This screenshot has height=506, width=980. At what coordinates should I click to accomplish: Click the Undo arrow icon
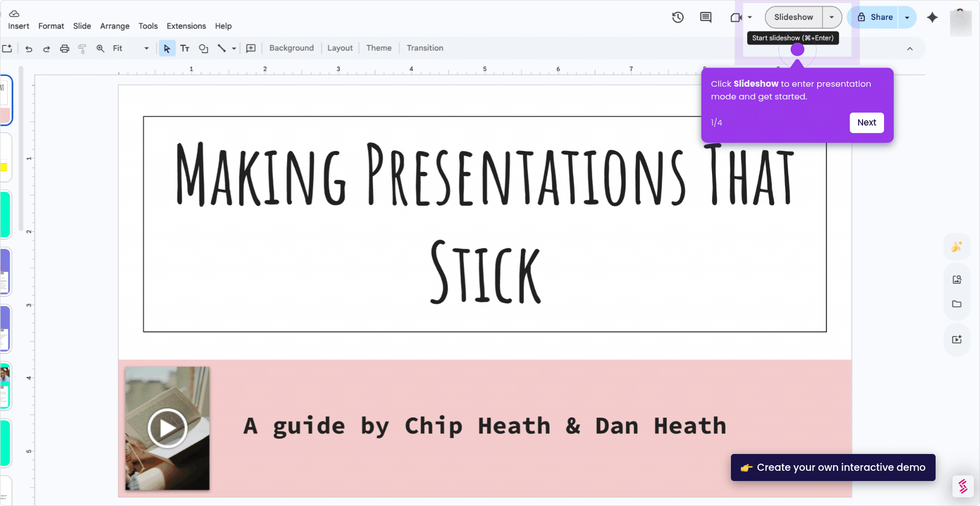click(29, 48)
